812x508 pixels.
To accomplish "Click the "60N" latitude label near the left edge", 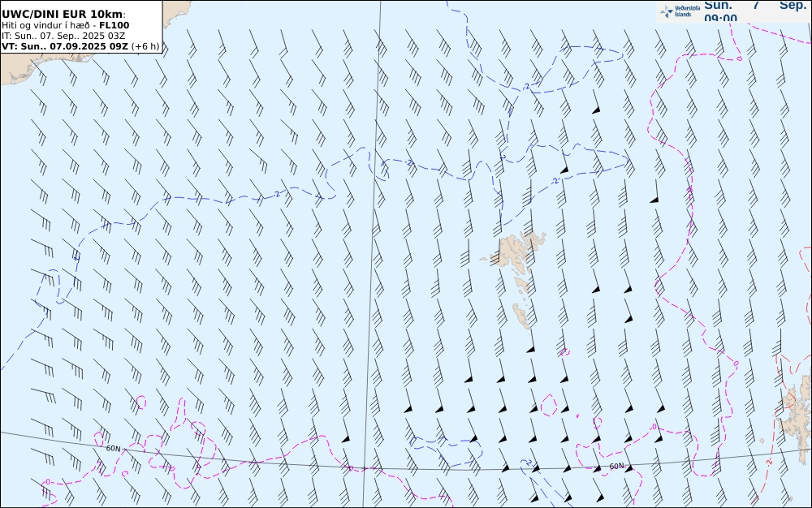I will coord(114,449).
